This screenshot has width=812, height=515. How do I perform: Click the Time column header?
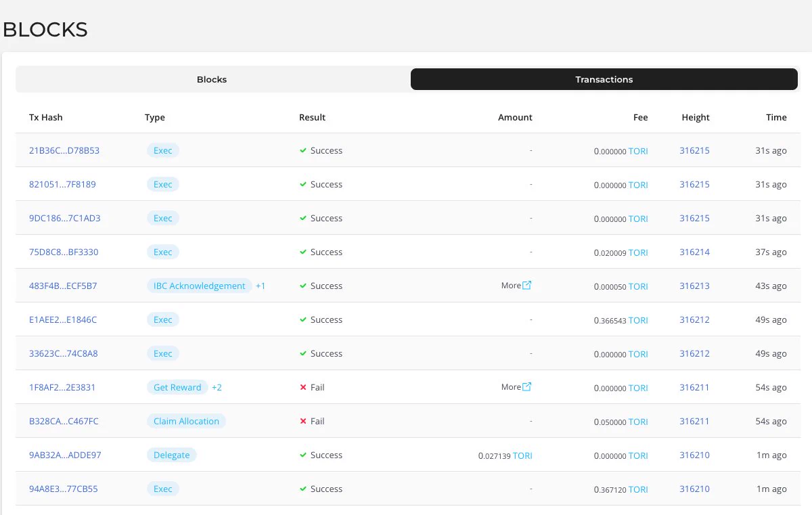[776, 117]
